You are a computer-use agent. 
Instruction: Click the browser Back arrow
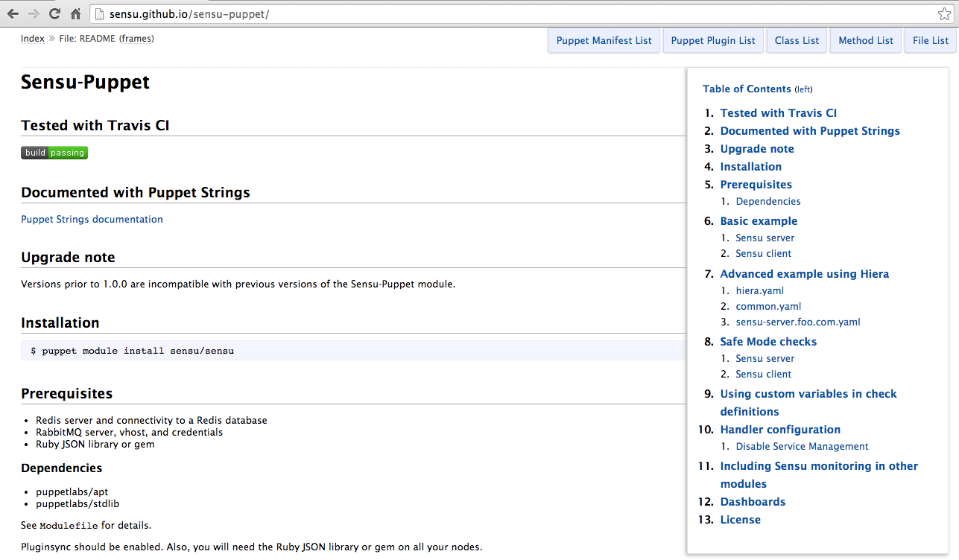(x=13, y=13)
